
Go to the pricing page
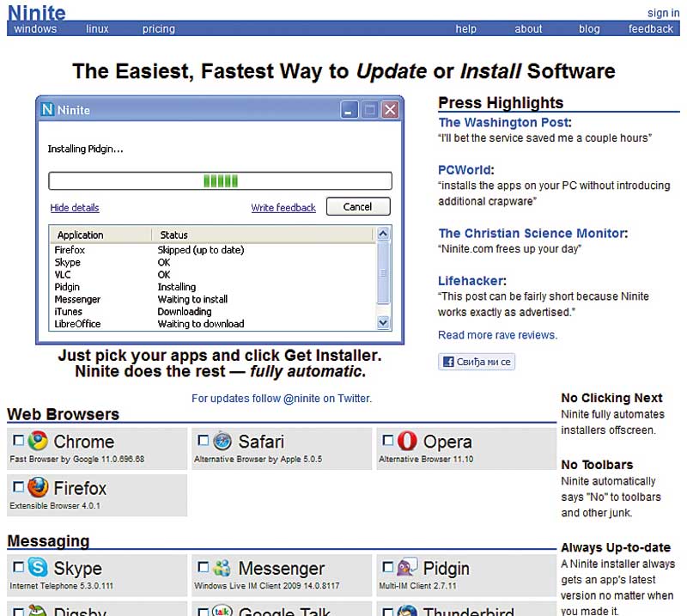click(159, 29)
